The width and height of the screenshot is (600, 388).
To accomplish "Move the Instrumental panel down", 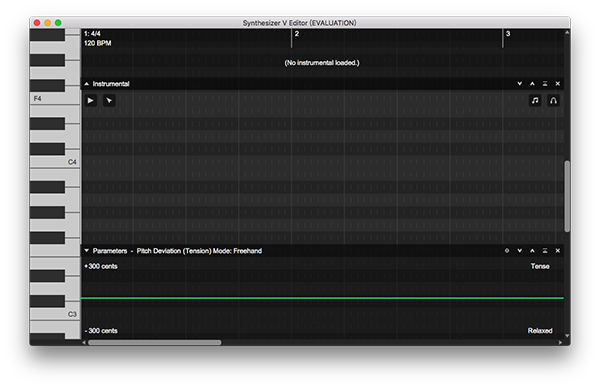I will coord(520,83).
